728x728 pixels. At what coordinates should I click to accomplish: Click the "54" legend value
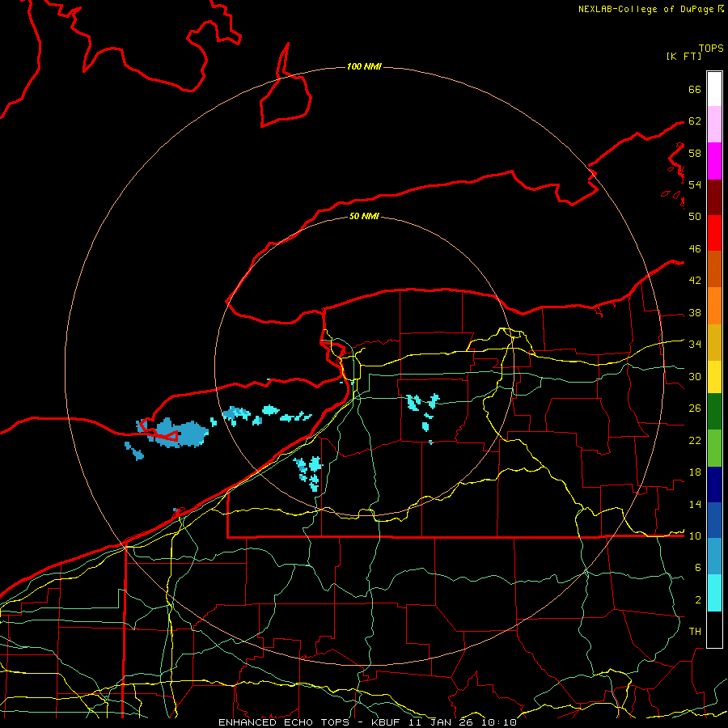pyautogui.click(x=695, y=184)
